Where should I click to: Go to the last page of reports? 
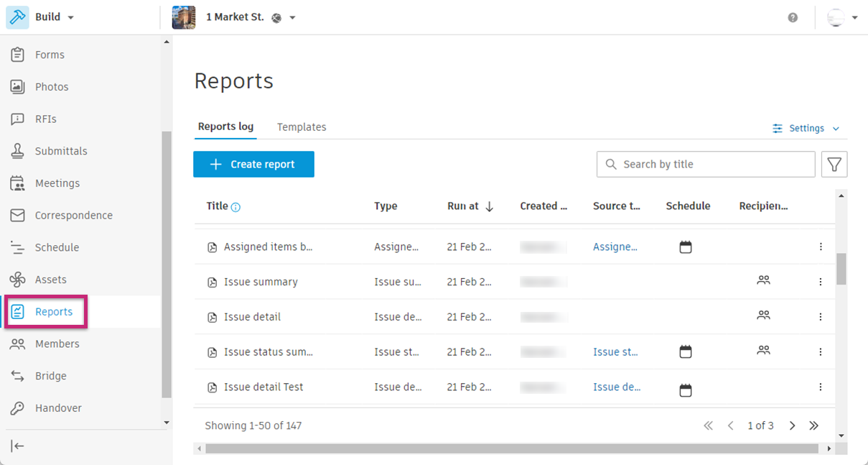(x=813, y=425)
